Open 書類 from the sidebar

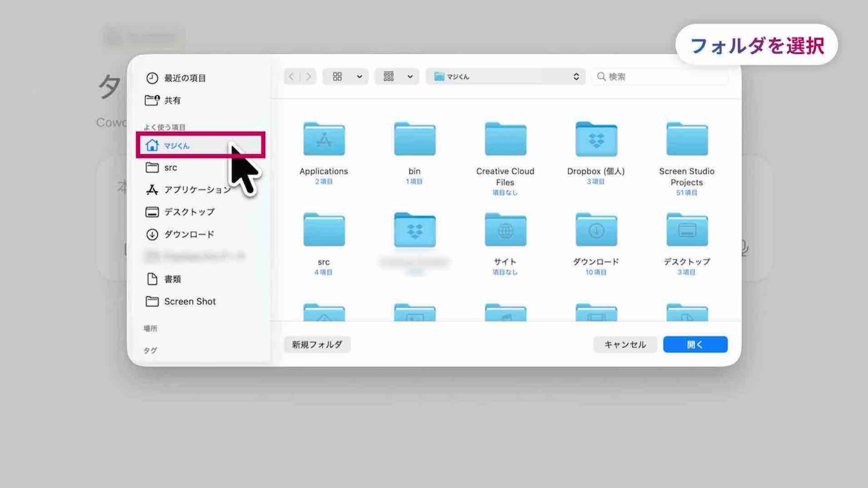coord(172,279)
